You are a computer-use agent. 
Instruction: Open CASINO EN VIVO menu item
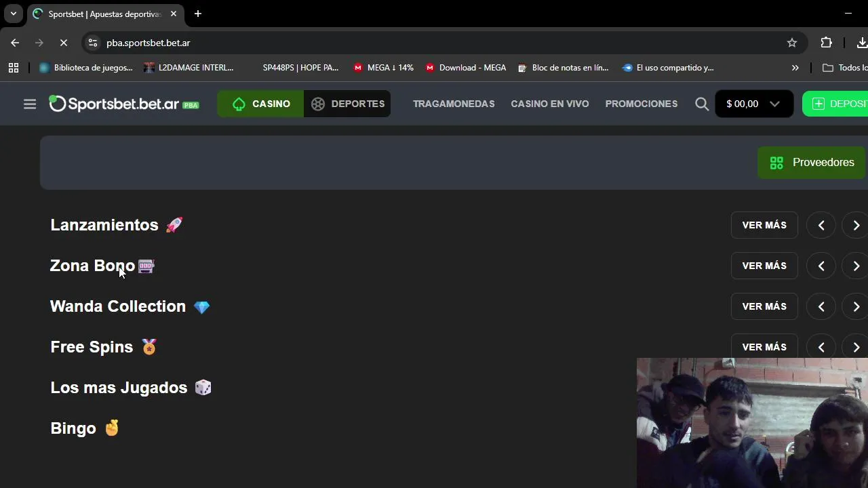[550, 104]
